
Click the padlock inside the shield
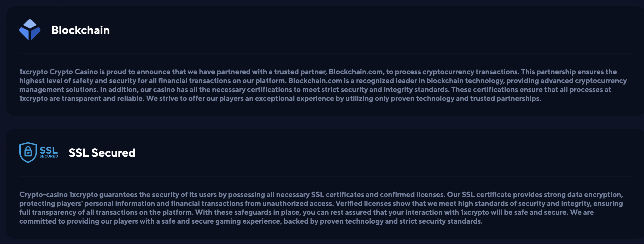(x=28, y=151)
